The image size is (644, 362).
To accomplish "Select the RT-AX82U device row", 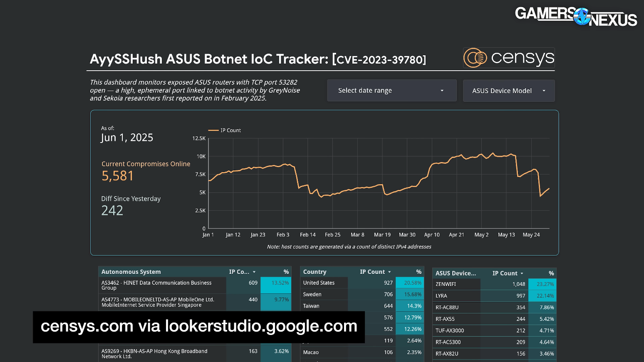I will click(x=494, y=354).
